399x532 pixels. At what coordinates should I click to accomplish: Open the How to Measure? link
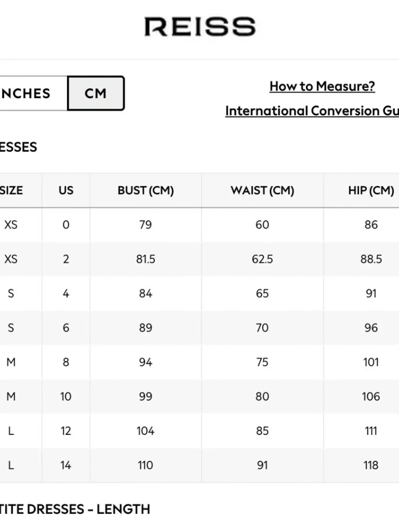322,86
